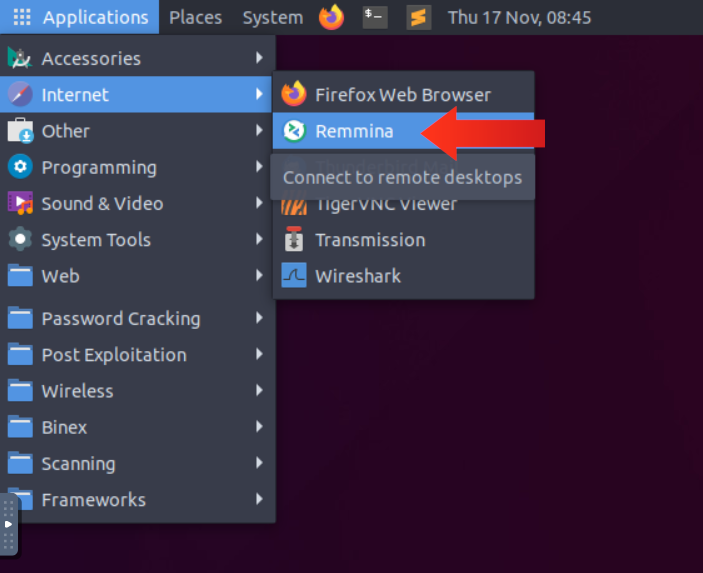Expand the Password Cracking submenu arrow
Image resolution: width=703 pixels, height=573 pixels.
[260, 319]
